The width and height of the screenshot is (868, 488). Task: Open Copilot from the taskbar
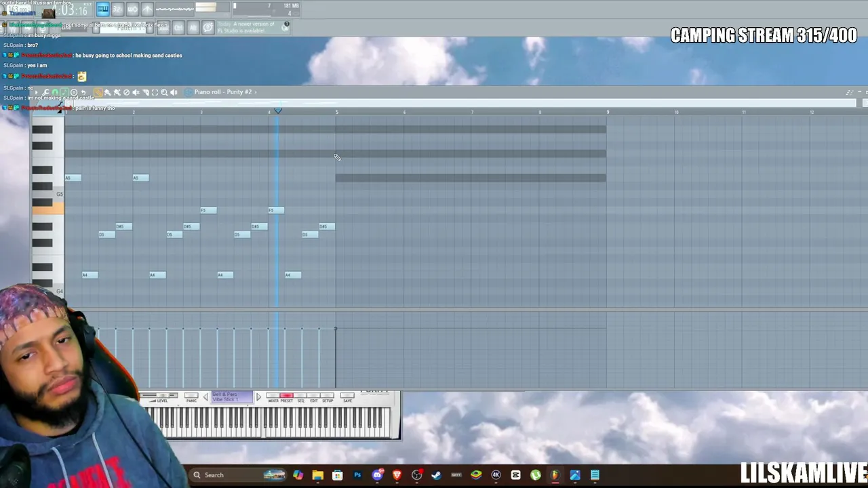click(298, 475)
